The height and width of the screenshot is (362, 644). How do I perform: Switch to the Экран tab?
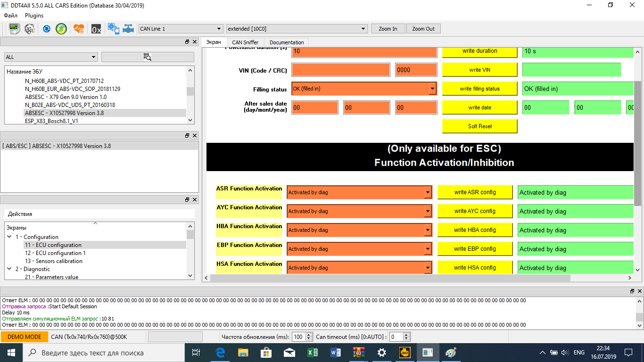pos(214,42)
